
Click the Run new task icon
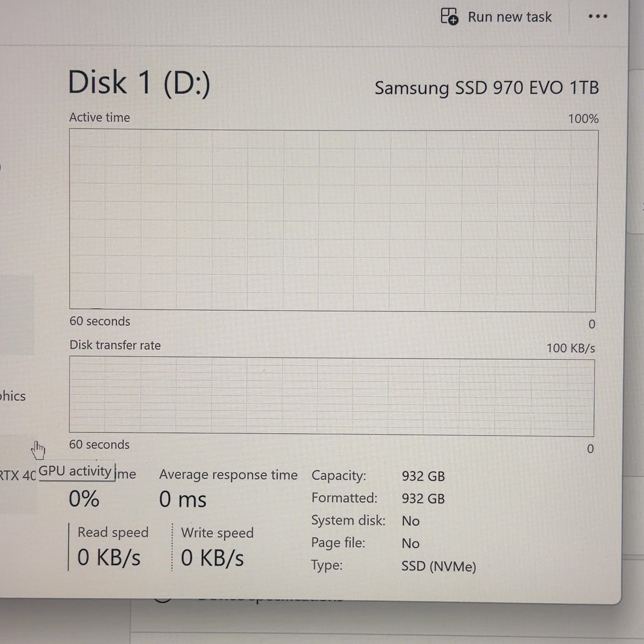click(449, 16)
